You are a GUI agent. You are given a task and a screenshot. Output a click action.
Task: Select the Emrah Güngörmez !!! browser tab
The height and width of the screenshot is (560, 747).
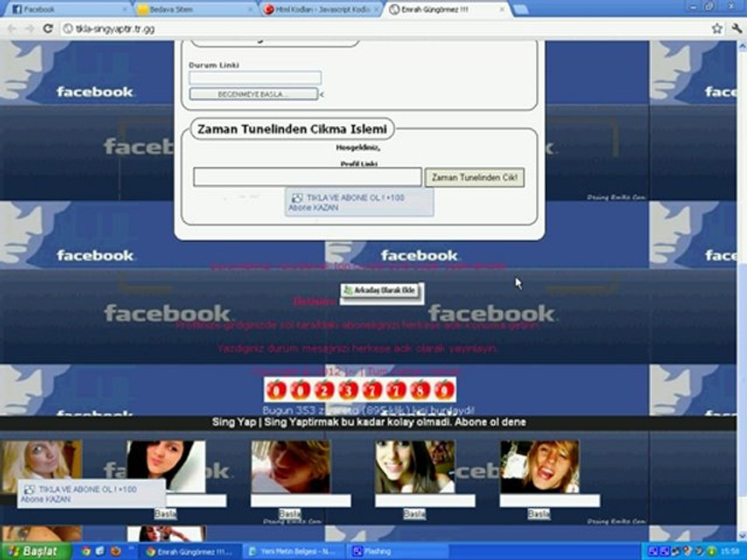[x=445, y=9]
